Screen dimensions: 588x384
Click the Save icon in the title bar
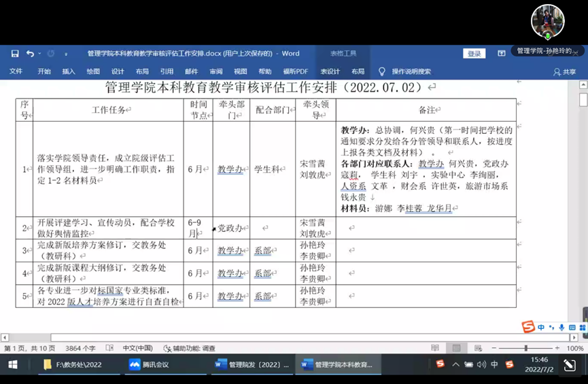click(x=15, y=54)
